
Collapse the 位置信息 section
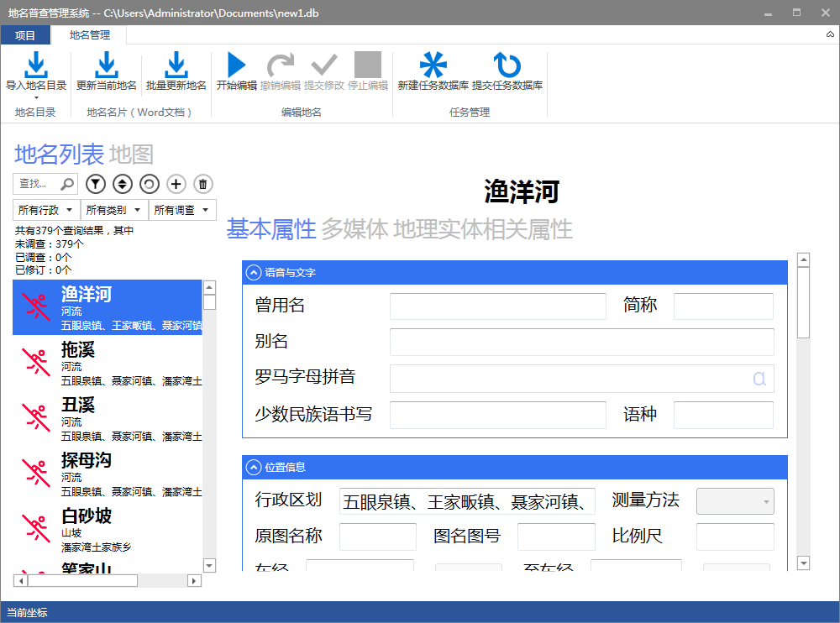253,467
